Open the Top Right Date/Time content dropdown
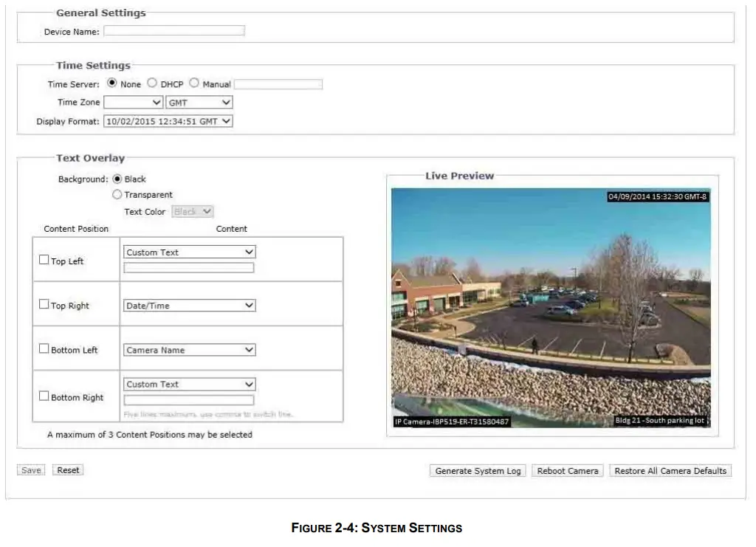The width and height of the screenshot is (756, 547). pos(189,305)
